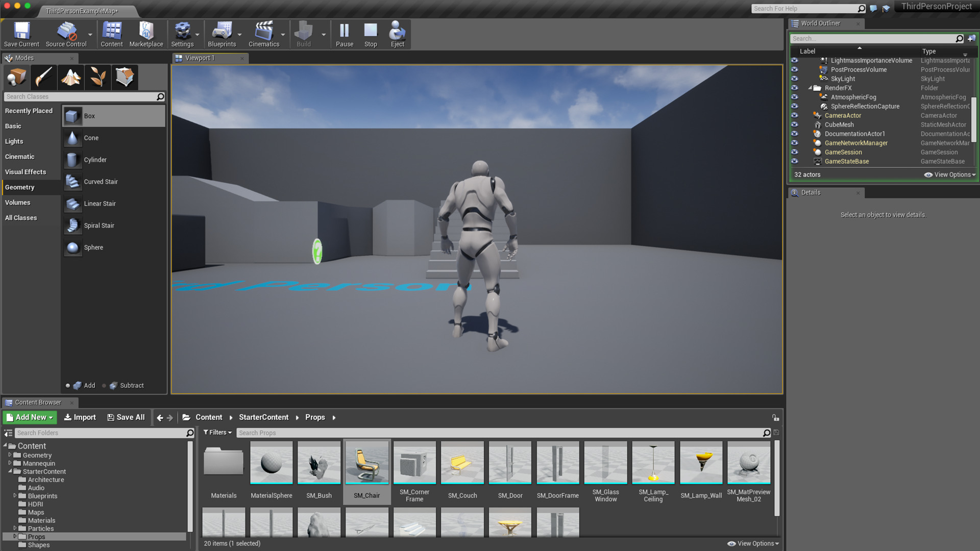Click the Import button
The height and width of the screenshot is (551, 980).
click(x=80, y=417)
